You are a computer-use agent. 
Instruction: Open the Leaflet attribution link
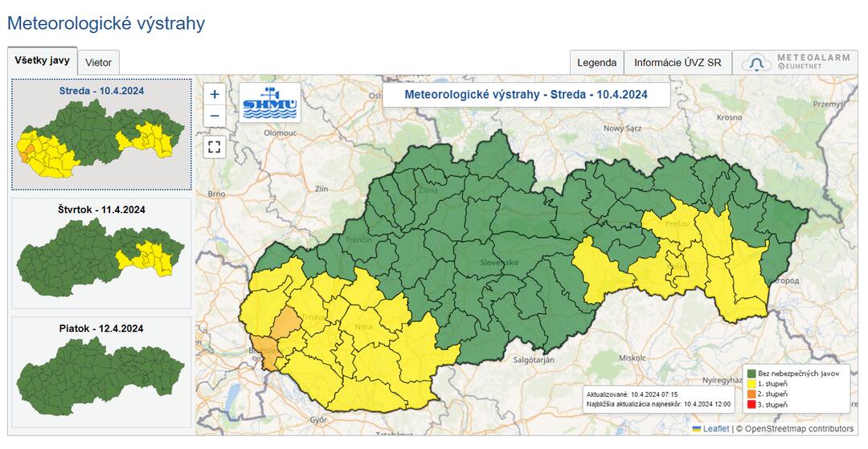pos(715,429)
